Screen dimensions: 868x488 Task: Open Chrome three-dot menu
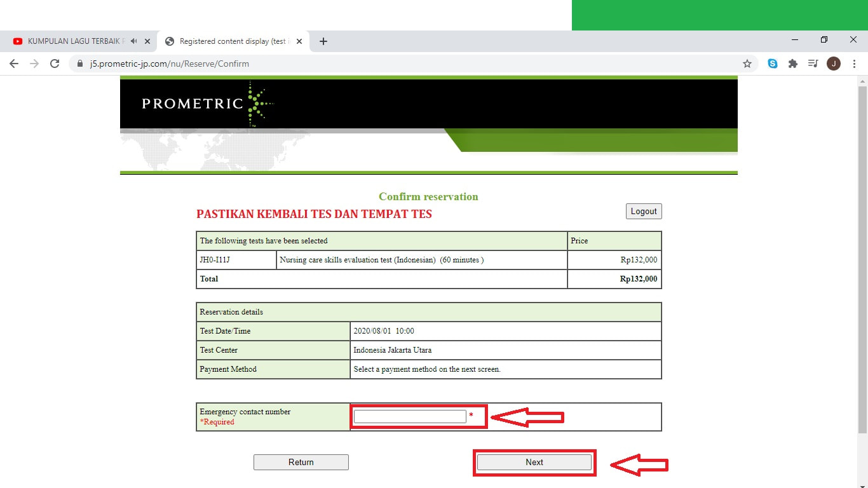pyautogui.click(x=854, y=64)
